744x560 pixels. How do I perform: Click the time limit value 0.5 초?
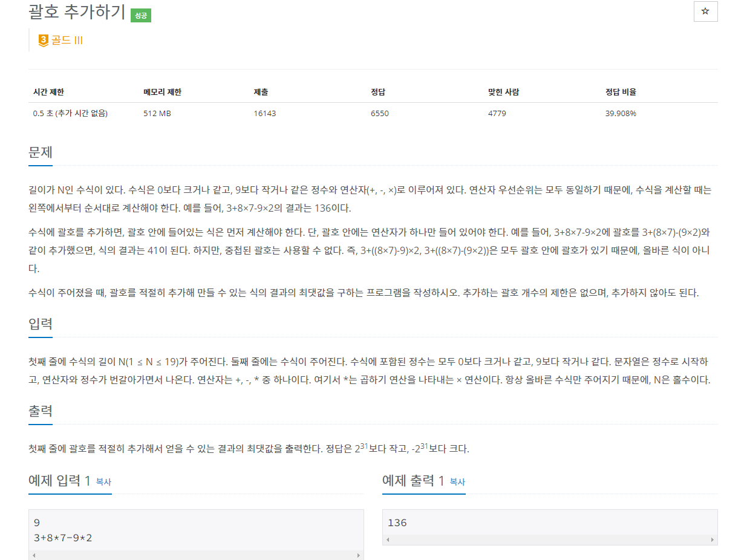(70, 113)
